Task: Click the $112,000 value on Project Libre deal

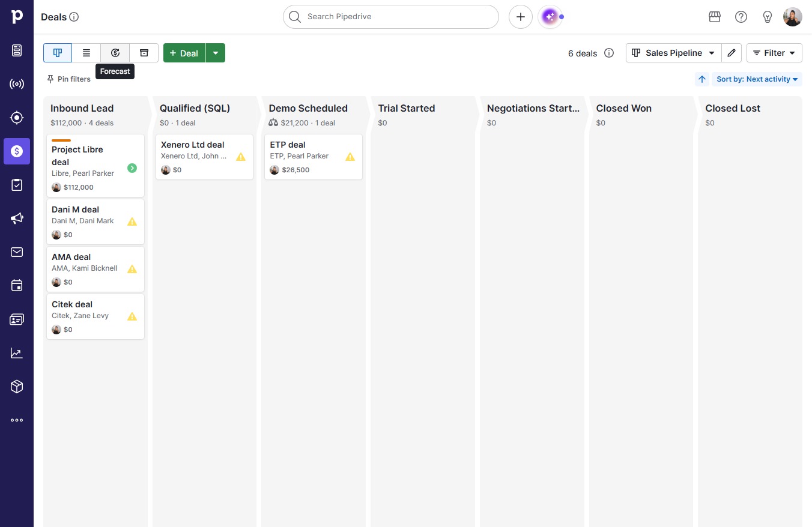Action: [79, 187]
